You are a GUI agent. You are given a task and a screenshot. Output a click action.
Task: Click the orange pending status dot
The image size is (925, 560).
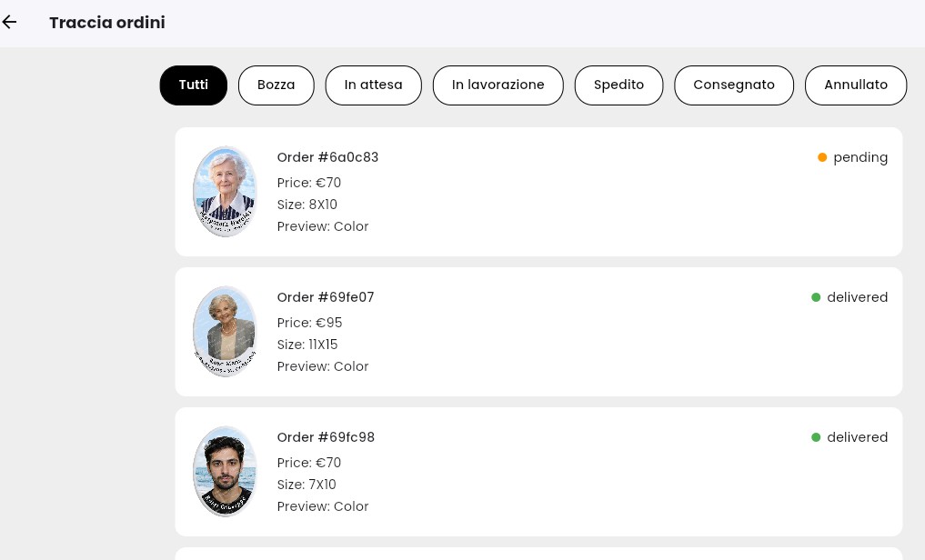[821, 157]
